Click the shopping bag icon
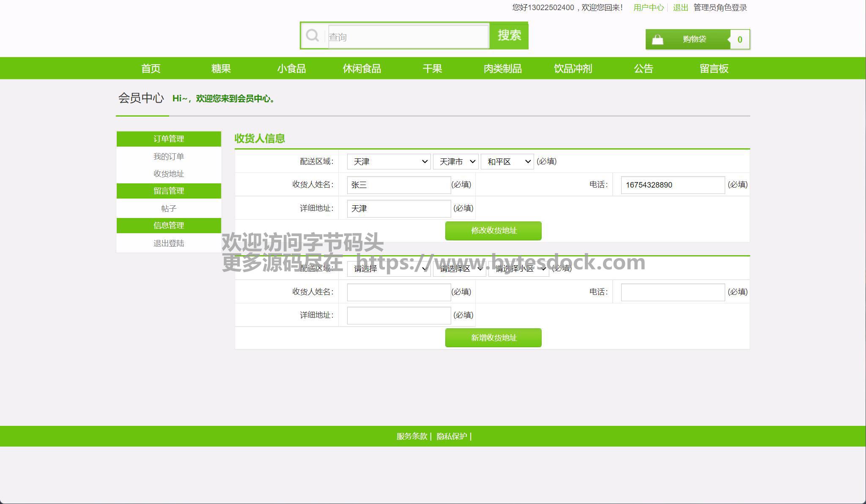866x504 pixels. coord(658,40)
